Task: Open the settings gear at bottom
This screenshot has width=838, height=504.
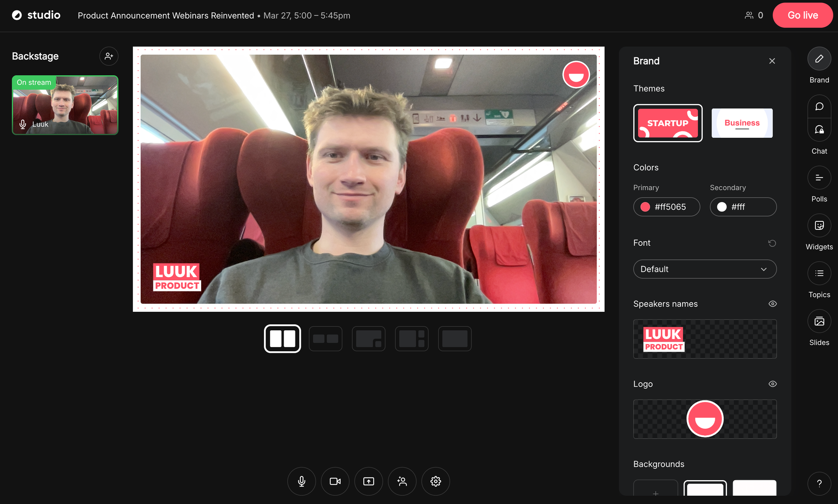Action: tap(435, 481)
